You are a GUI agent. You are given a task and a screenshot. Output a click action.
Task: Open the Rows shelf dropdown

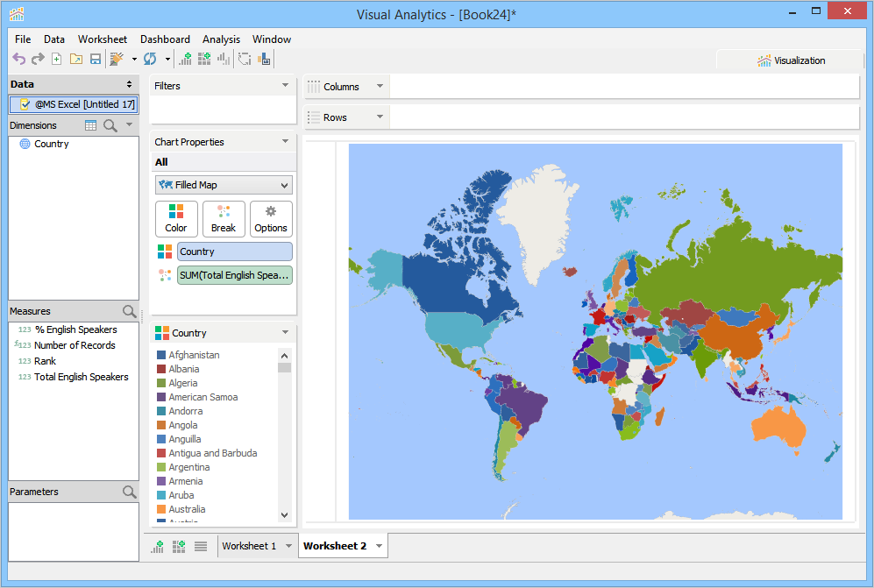click(x=380, y=117)
